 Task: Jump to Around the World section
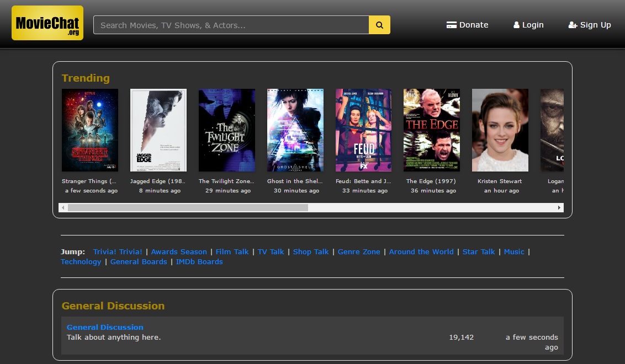(x=421, y=251)
